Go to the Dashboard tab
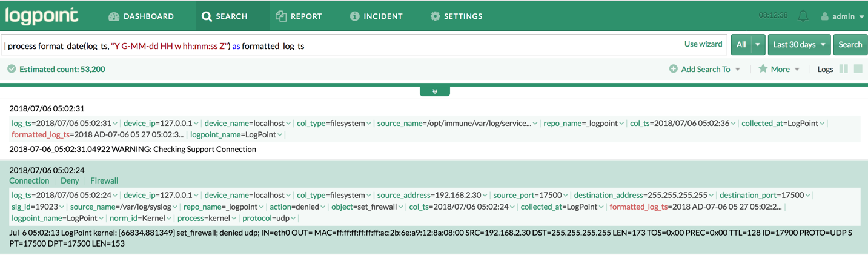The image size is (868, 255). 141,16
